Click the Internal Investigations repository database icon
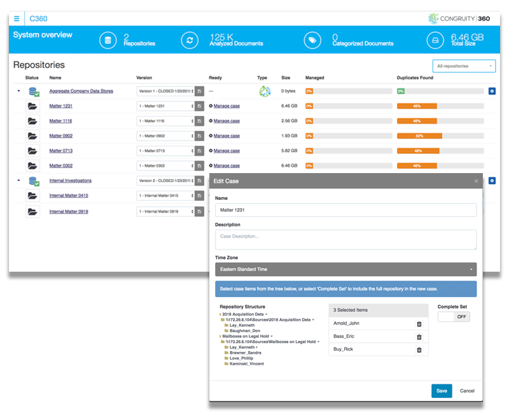This screenshot has height=420, width=509. click(33, 181)
